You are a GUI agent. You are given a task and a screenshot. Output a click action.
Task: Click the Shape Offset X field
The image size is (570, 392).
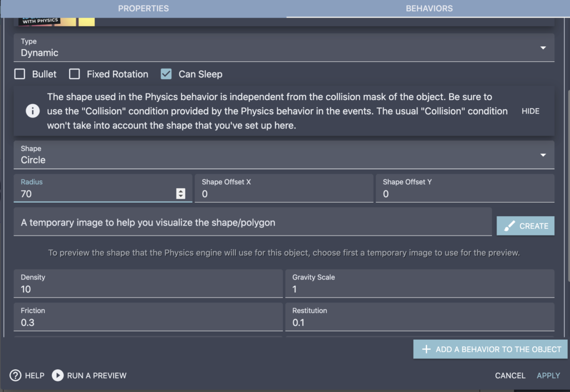click(284, 188)
